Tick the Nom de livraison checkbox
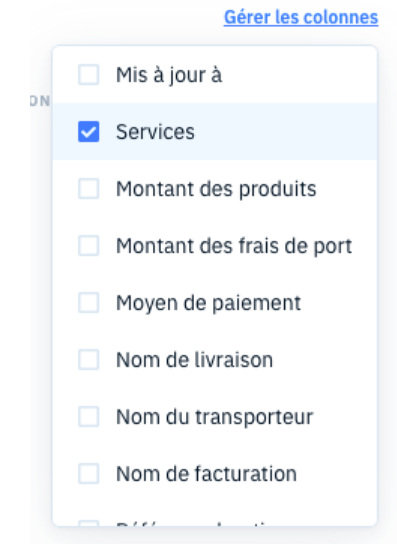 [88, 359]
